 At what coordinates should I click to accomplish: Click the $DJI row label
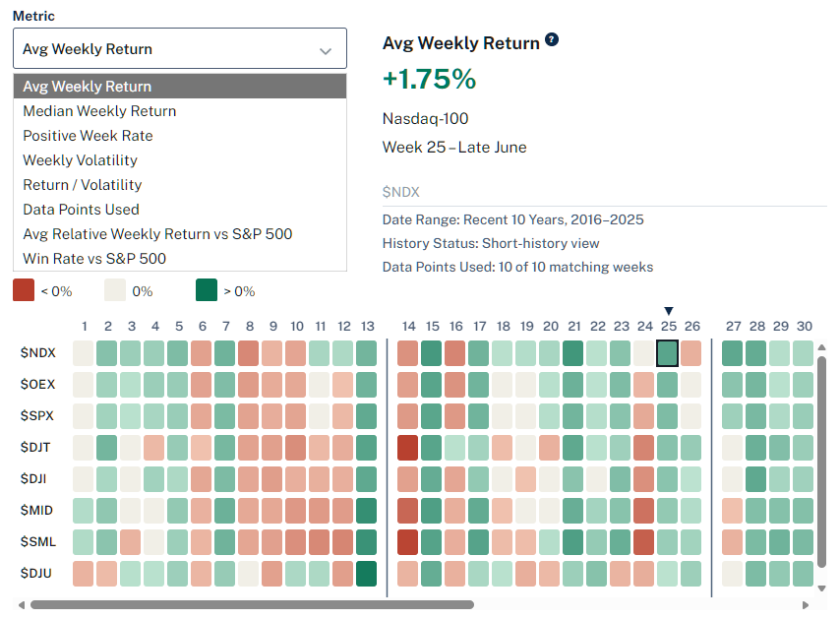33,478
